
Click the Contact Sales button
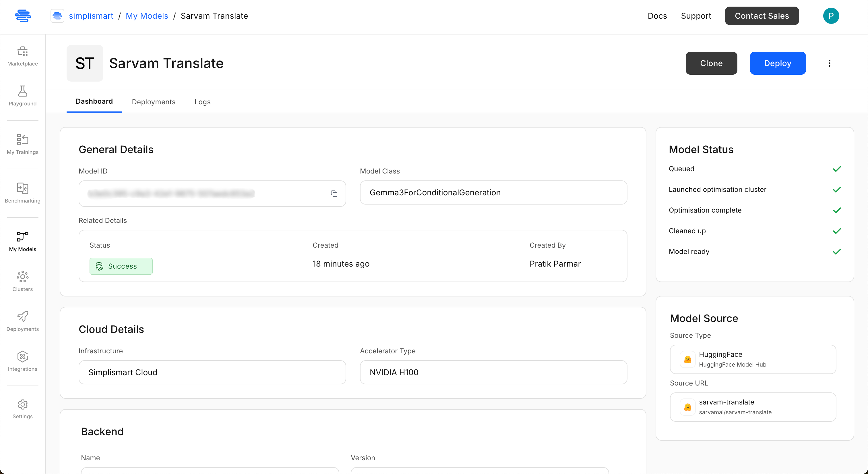[x=762, y=16]
